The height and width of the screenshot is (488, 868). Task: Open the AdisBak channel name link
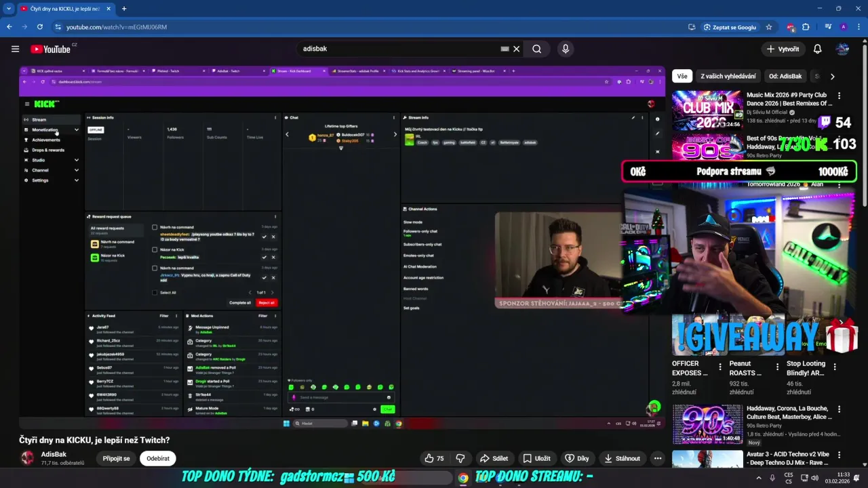tap(54, 454)
